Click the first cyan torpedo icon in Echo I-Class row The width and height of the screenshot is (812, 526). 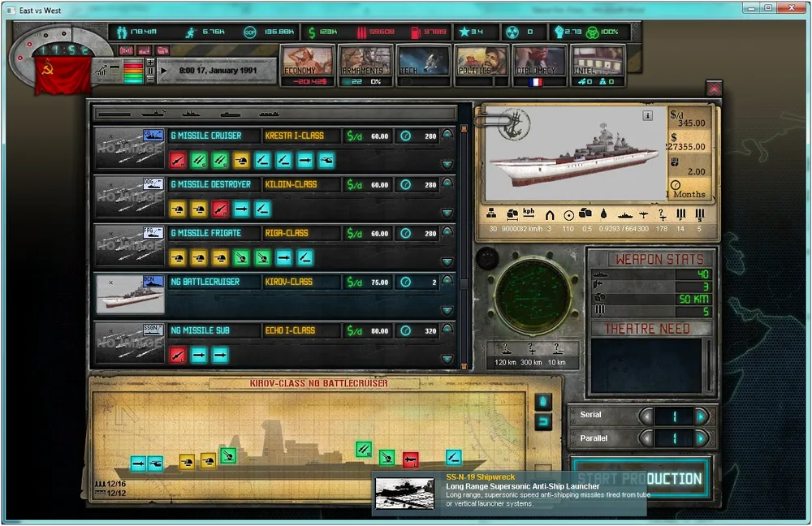coord(199,356)
